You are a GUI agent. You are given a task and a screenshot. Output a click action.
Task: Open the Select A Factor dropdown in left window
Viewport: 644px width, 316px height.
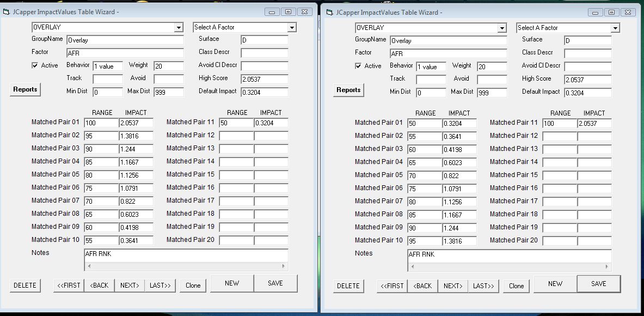(292, 28)
